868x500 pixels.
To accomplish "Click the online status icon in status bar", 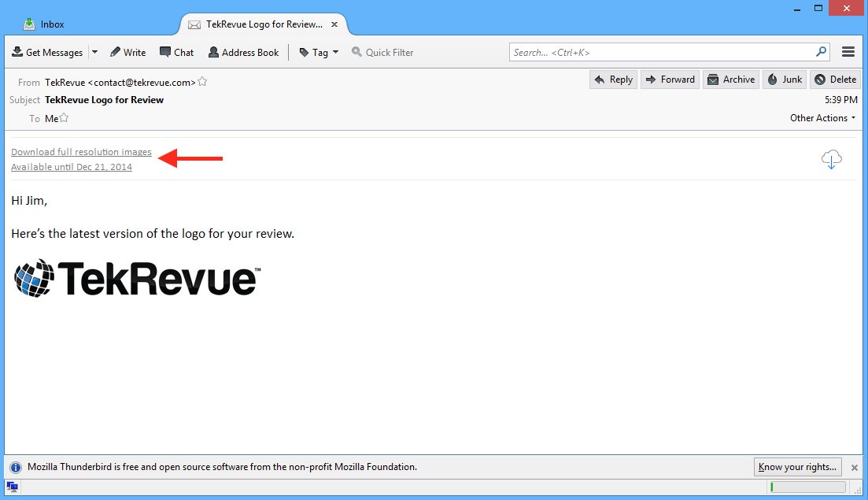I will (12, 487).
